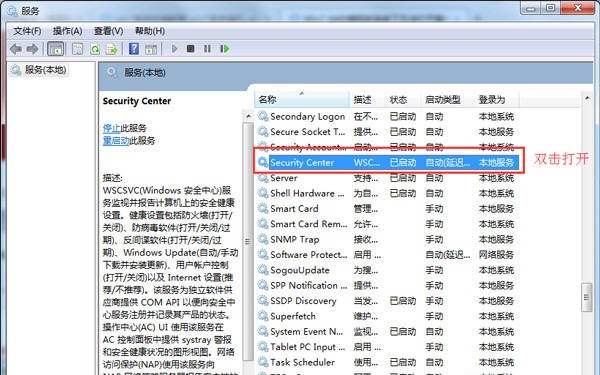The height and width of the screenshot is (375, 600).
Task: Select the Security Center service row
Action: 387,162
